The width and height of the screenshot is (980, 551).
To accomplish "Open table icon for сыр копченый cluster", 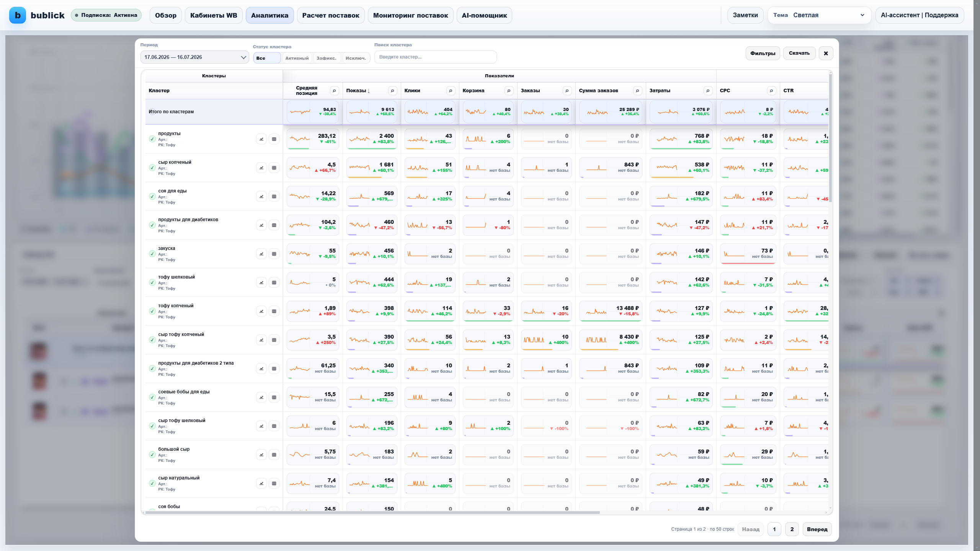I will [x=274, y=168].
